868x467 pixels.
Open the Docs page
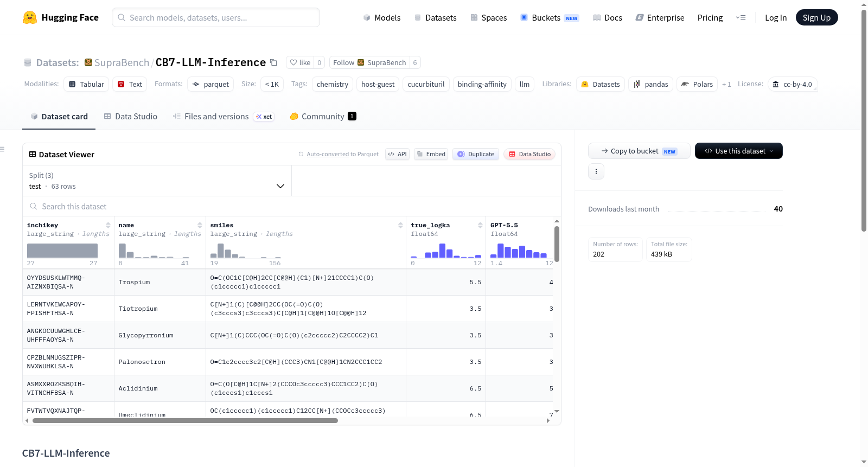coord(608,17)
